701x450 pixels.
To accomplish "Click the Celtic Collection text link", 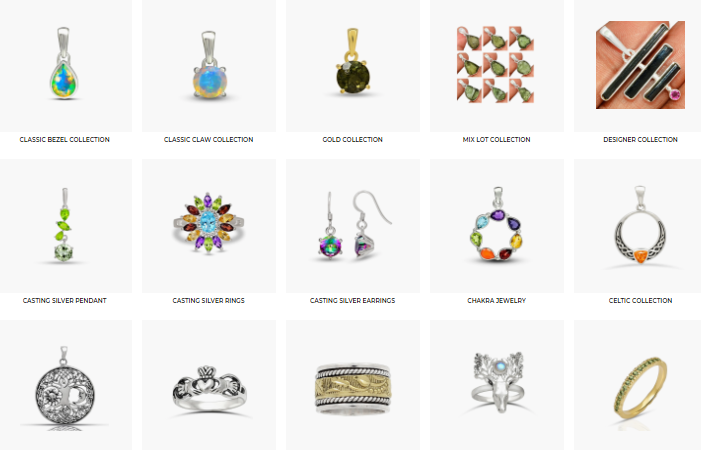I will [x=640, y=300].
